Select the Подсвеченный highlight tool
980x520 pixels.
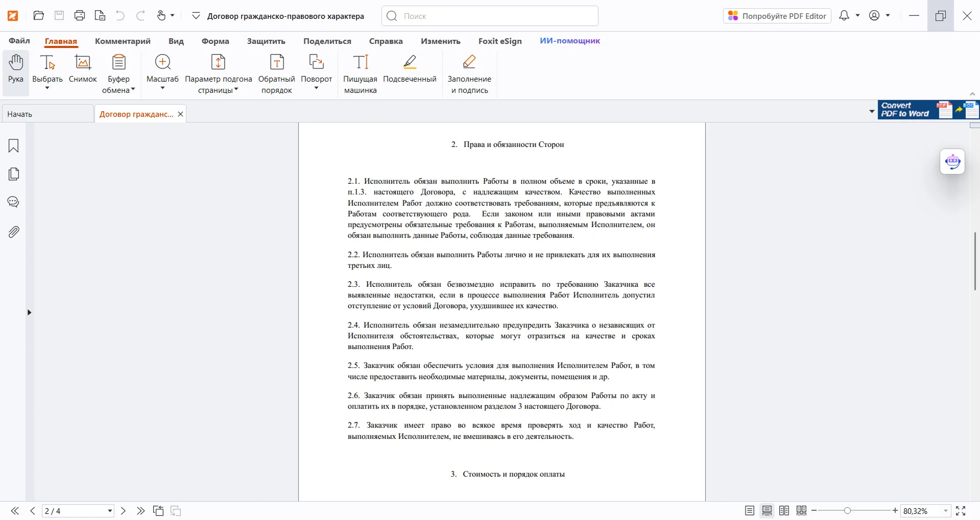click(410, 69)
